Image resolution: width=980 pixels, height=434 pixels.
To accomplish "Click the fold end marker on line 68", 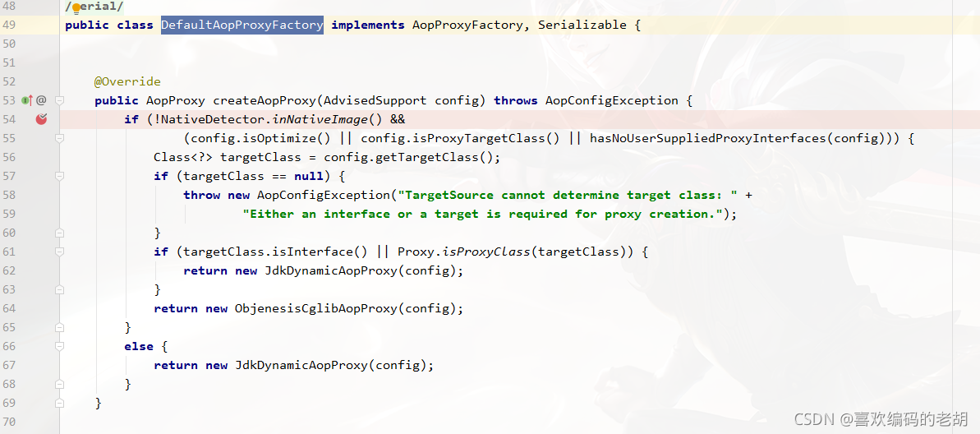I will point(59,384).
